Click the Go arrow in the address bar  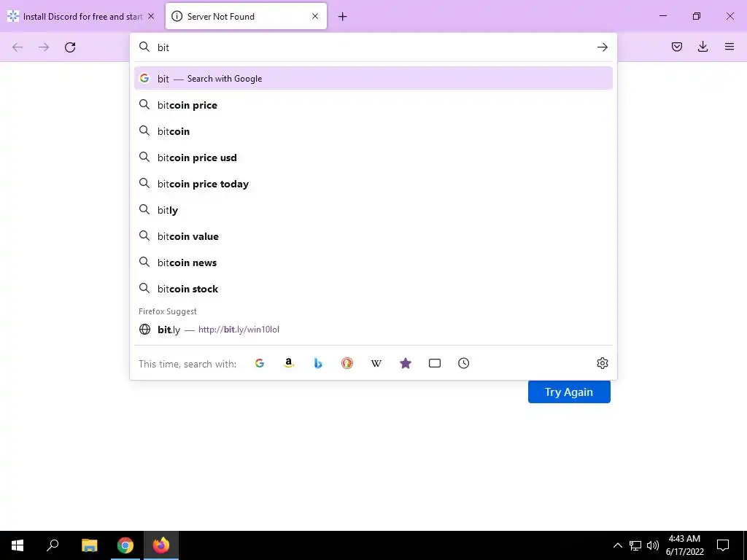click(602, 47)
